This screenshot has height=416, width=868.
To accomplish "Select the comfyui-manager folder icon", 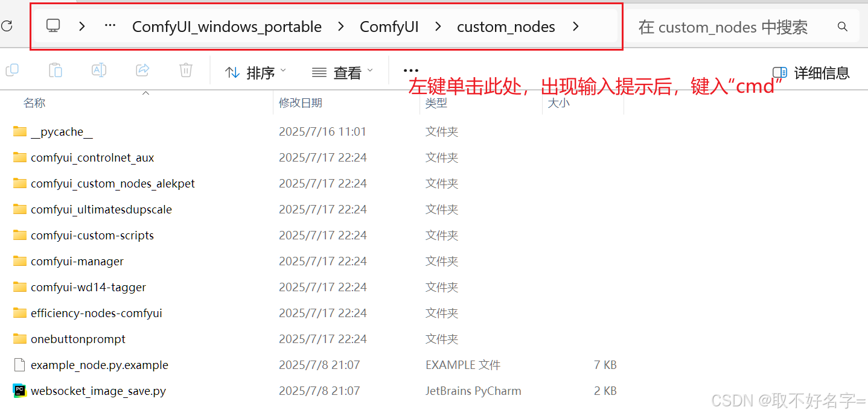I will (x=20, y=261).
